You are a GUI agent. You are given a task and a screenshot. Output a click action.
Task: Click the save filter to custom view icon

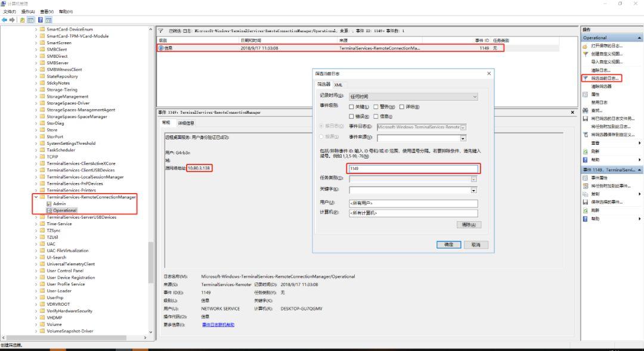(586, 135)
